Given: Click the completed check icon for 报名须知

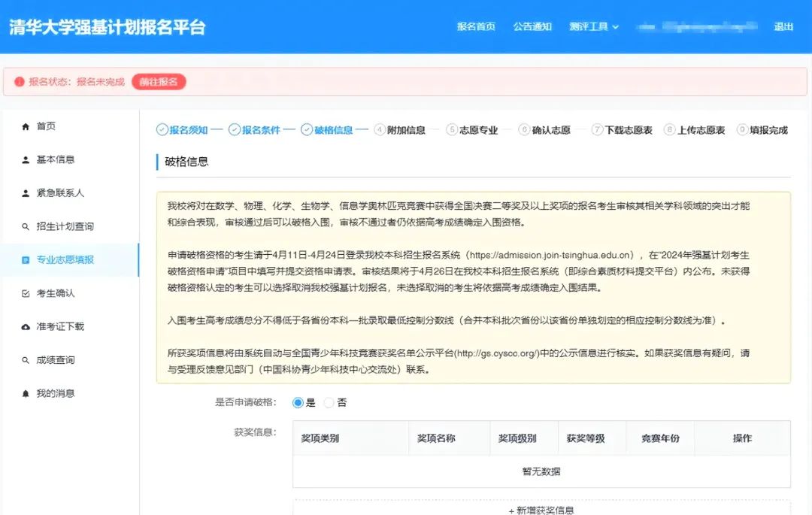Looking at the screenshot, I should [x=162, y=130].
